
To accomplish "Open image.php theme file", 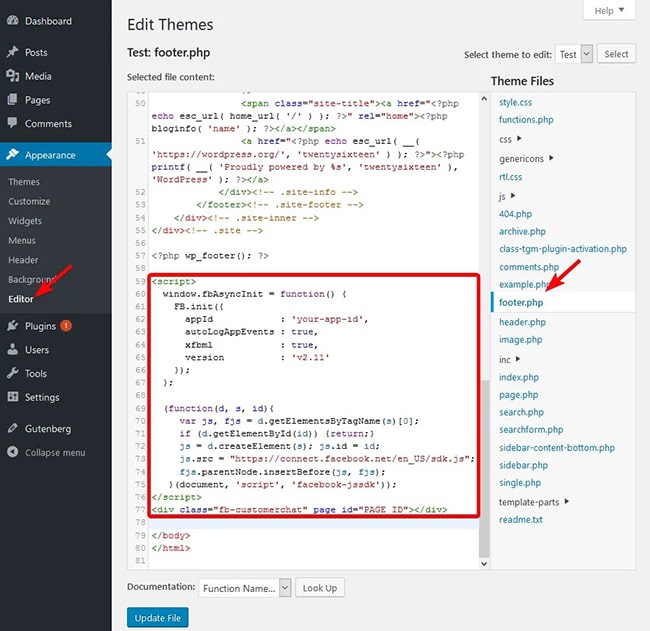I will 521,340.
